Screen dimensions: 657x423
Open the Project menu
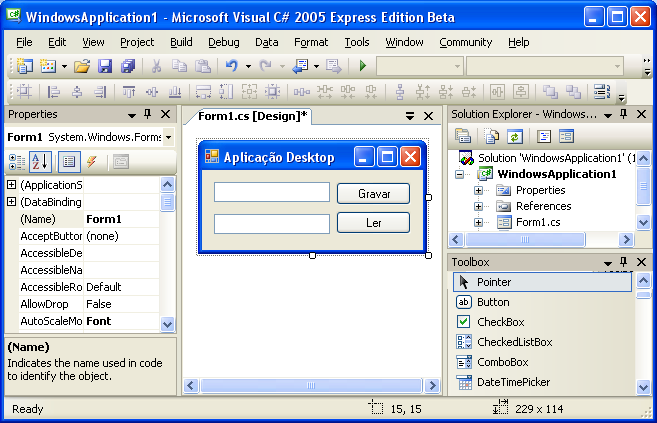[137, 42]
